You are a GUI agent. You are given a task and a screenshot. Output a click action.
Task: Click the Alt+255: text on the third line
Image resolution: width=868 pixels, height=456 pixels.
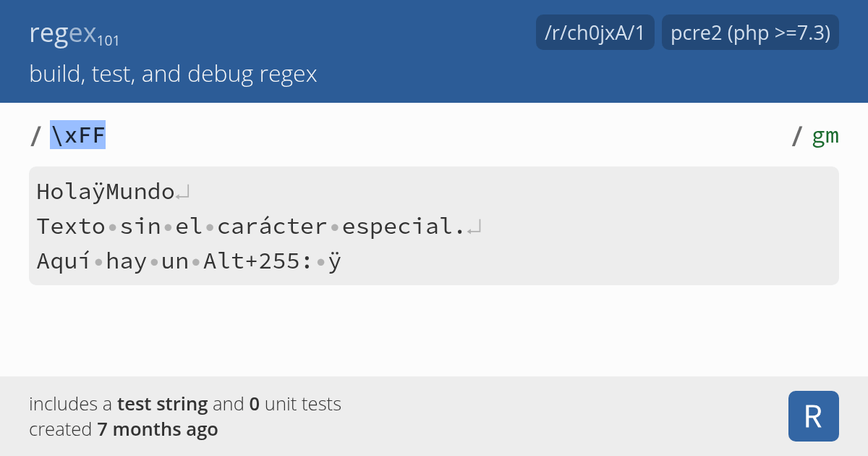tap(256, 261)
